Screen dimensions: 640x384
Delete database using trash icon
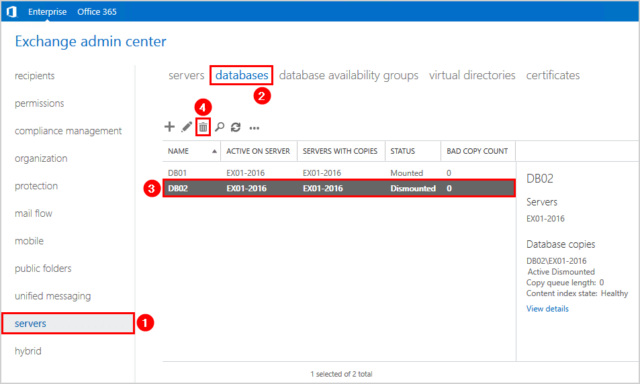[x=203, y=127]
